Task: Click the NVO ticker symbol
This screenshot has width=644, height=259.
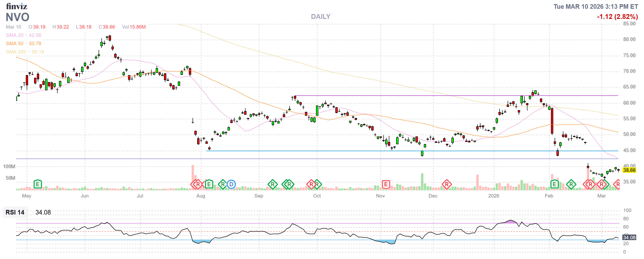Action: pyautogui.click(x=18, y=17)
